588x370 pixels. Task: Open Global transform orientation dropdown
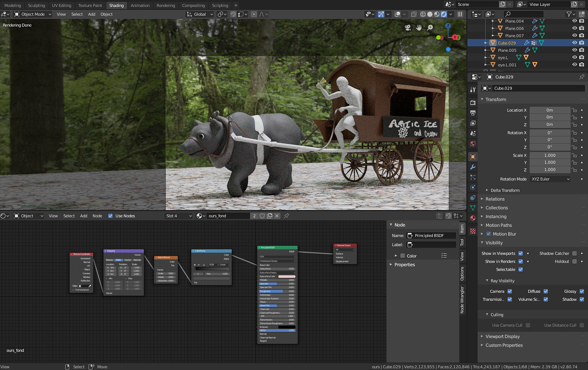tap(200, 14)
